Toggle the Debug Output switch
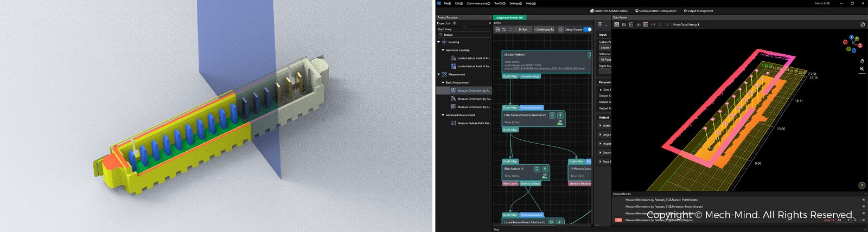This screenshot has width=868, height=232. [x=588, y=29]
